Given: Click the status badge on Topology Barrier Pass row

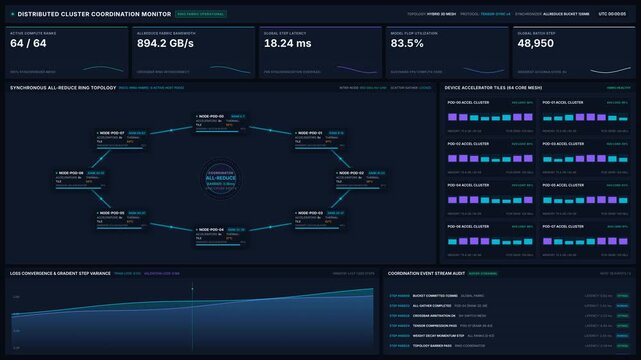Looking at the screenshot, I should (x=623, y=346).
